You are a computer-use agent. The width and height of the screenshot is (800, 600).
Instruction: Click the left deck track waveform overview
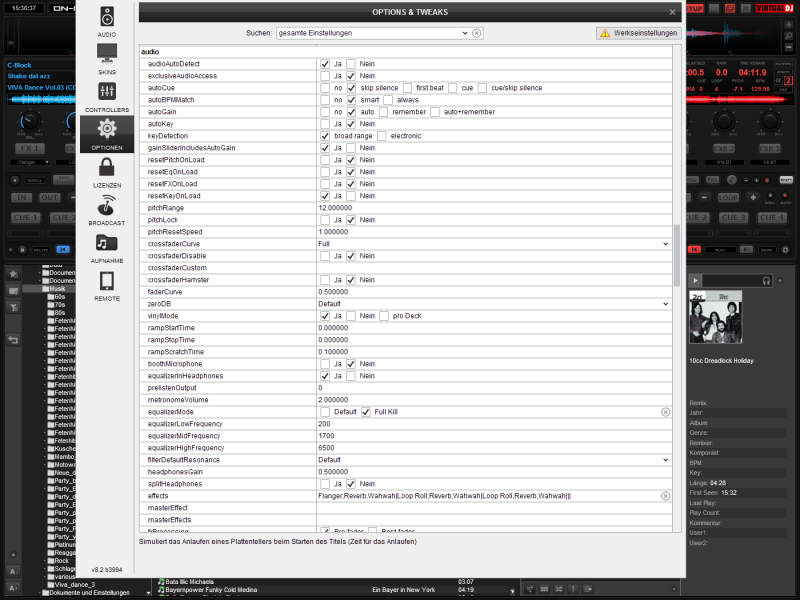42,99
